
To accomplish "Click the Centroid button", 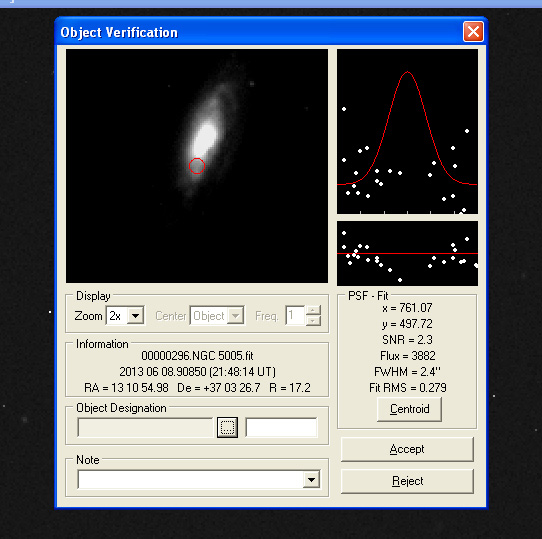I will tap(409, 409).
